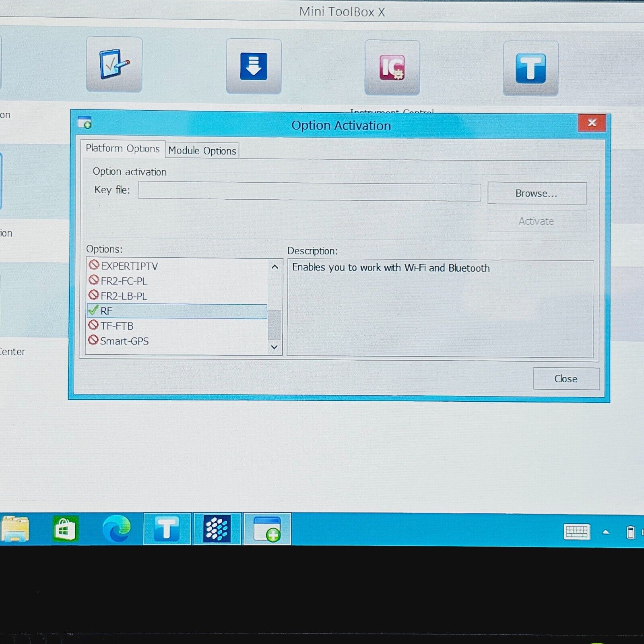Viewport: 644px width, 644px height.
Task: Select the Smart-GPS option in list
Action: click(124, 341)
